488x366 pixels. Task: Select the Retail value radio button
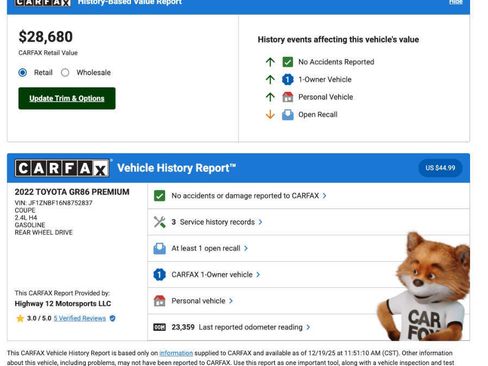[23, 72]
